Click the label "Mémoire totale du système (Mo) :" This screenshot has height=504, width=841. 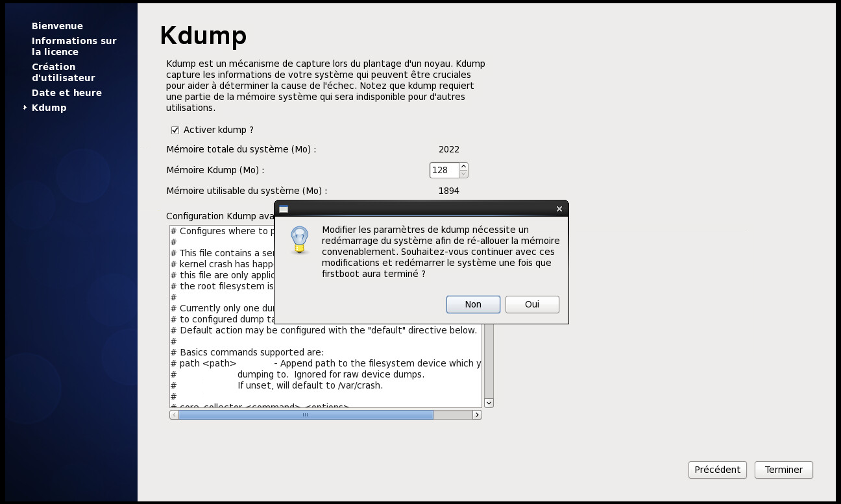[x=241, y=149]
